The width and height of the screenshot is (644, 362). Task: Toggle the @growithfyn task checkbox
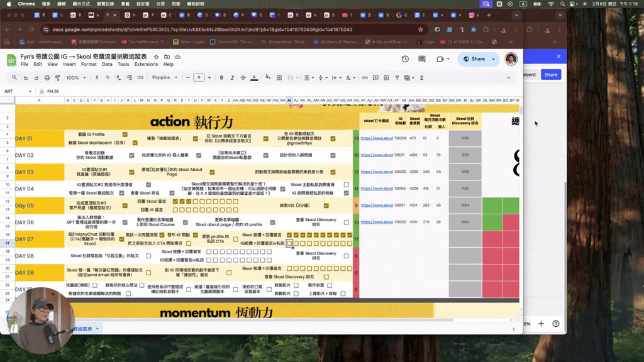pyautogui.click(x=333, y=139)
